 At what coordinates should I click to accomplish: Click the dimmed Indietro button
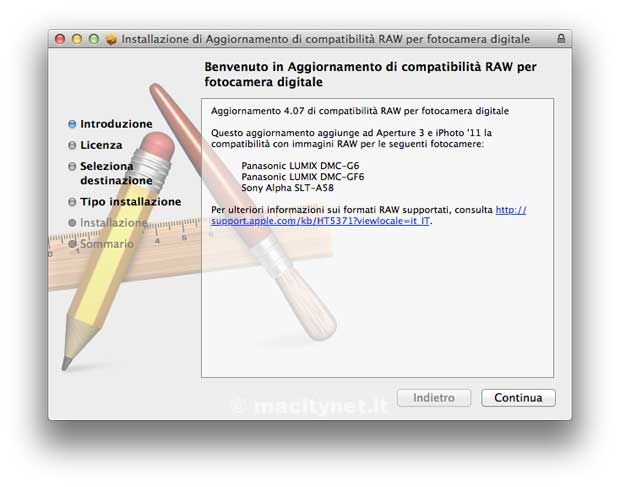(434, 398)
